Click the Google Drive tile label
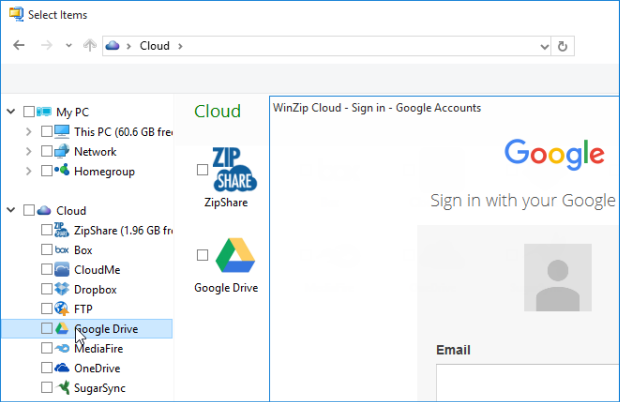The width and height of the screenshot is (620, 402). point(226,288)
